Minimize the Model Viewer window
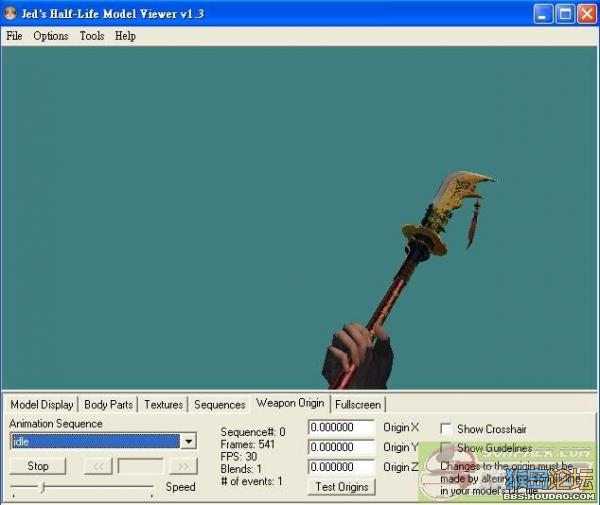Image resolution: width=600 pixels, height=505 pixels. [543, 14]
